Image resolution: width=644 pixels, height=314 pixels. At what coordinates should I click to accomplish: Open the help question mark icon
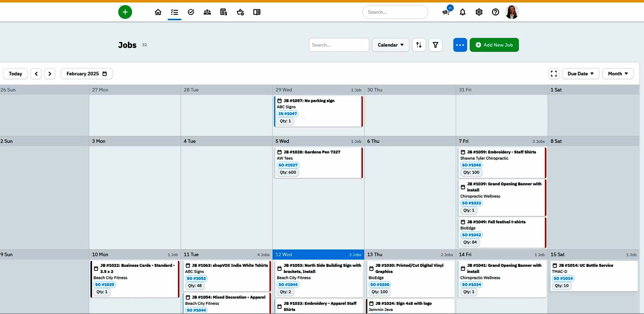pos(495,12)
